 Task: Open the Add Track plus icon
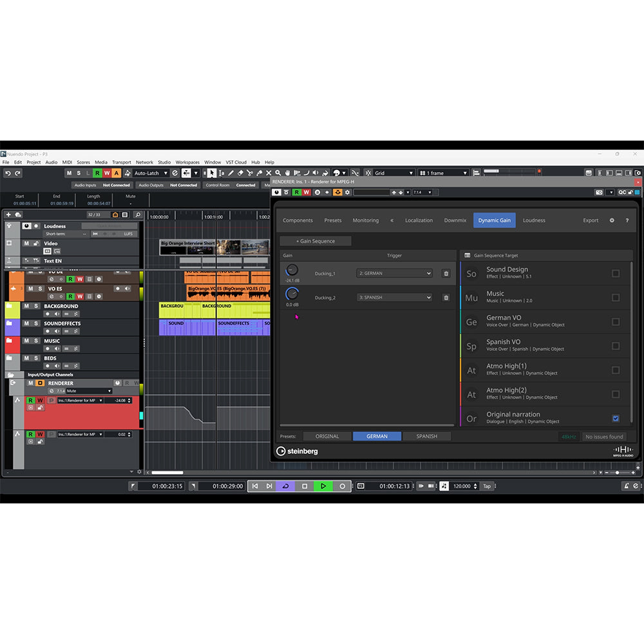point(8,214)
